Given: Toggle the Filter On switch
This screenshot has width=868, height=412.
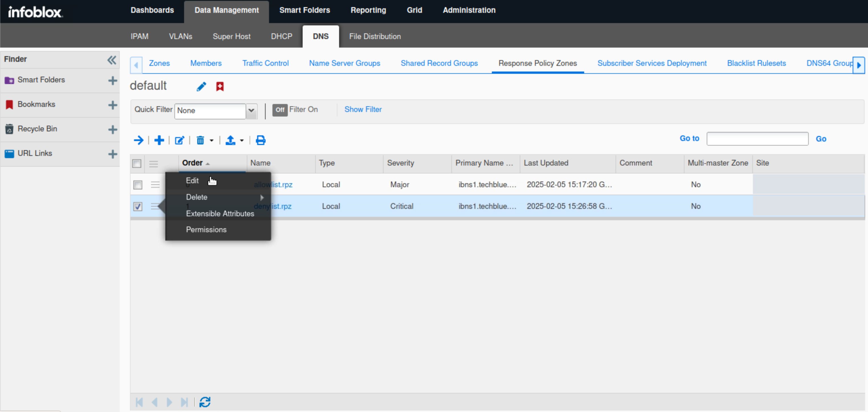Looking at the screenshot, I should (x=280, y=110).
